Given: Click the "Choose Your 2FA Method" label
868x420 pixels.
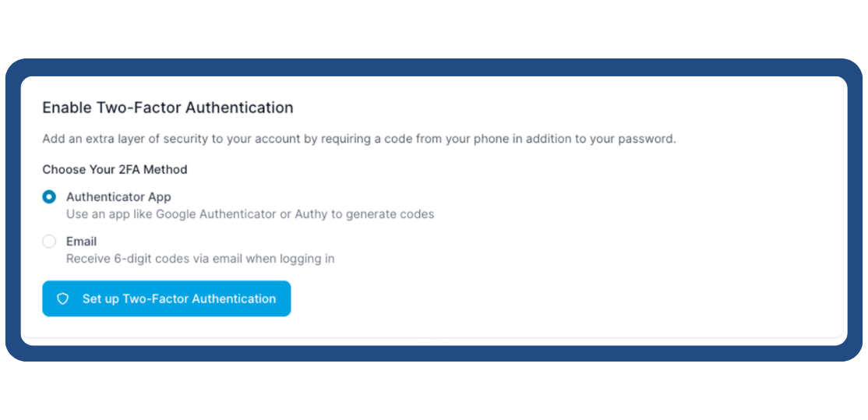Looking at the screenshot, I should (x=115, y=169).
